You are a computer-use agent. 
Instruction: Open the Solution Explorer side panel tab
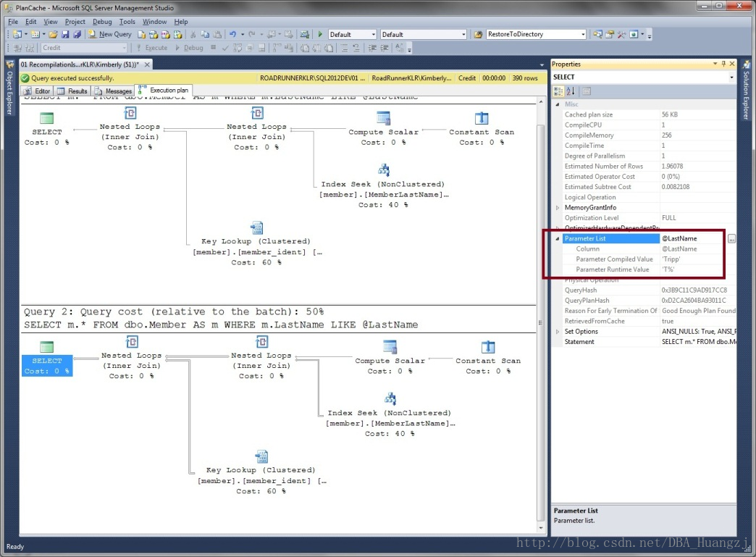point(747,91)
